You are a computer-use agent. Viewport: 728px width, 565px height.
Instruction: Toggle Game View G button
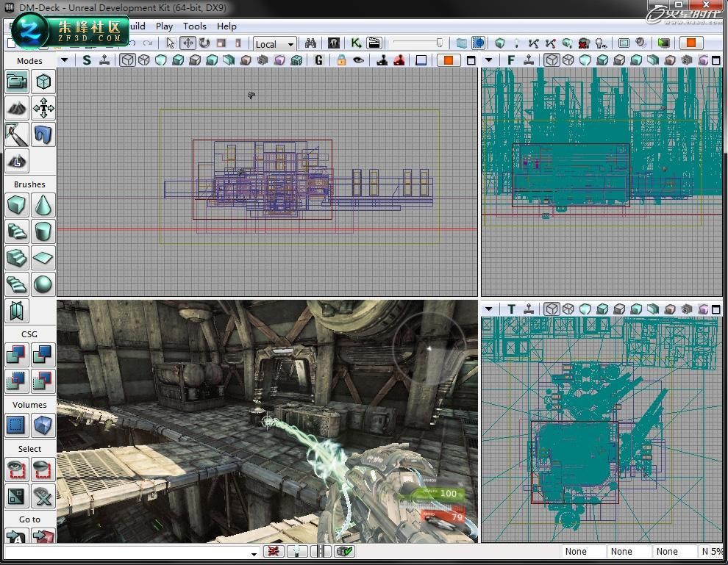click(x=318, y=60)
